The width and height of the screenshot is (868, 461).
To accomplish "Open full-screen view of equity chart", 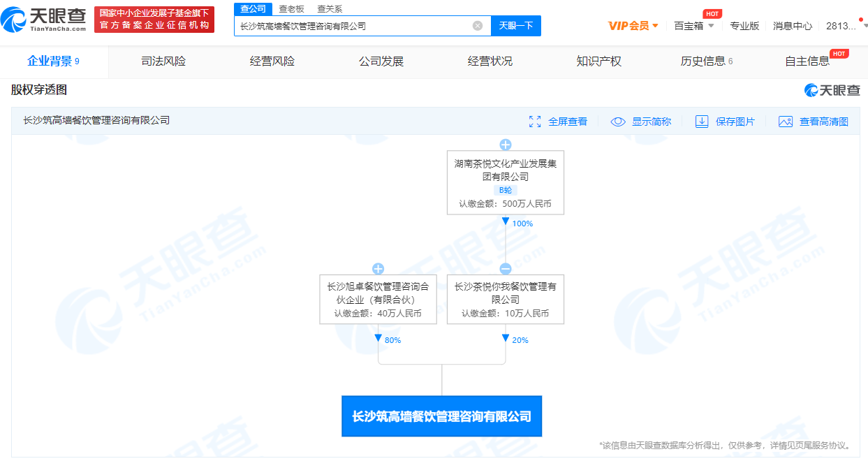I will point(559,121).
